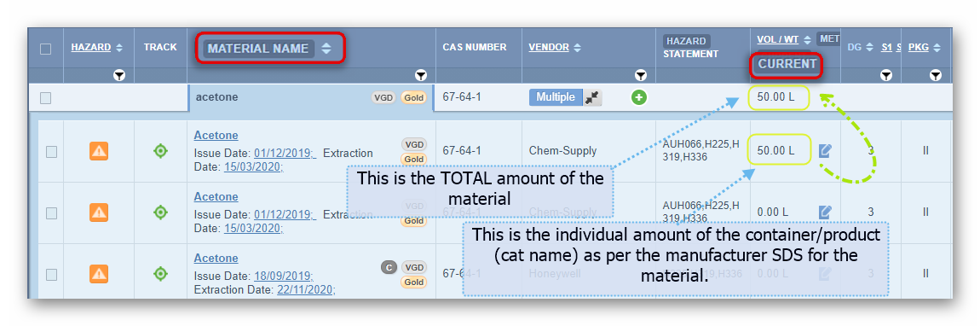
Task: Click the PKG column header link
Action: point(918,47)
